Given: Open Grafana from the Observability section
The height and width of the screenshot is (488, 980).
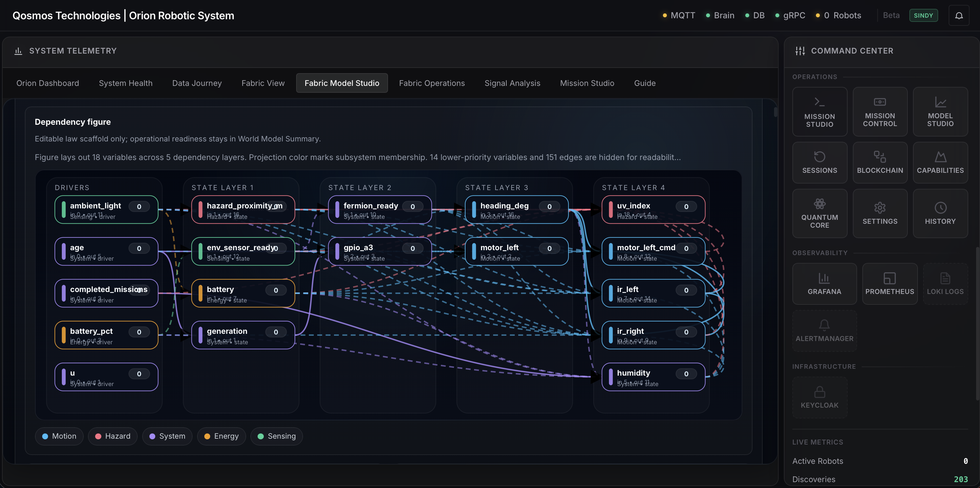Looking at the screenshot, I should [x=824, y=284].
